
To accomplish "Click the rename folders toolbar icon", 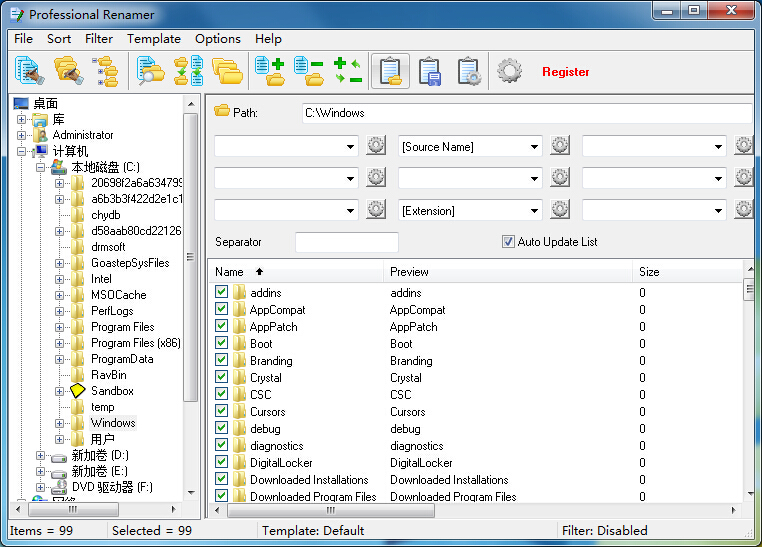I will click(x=68, y=71).
